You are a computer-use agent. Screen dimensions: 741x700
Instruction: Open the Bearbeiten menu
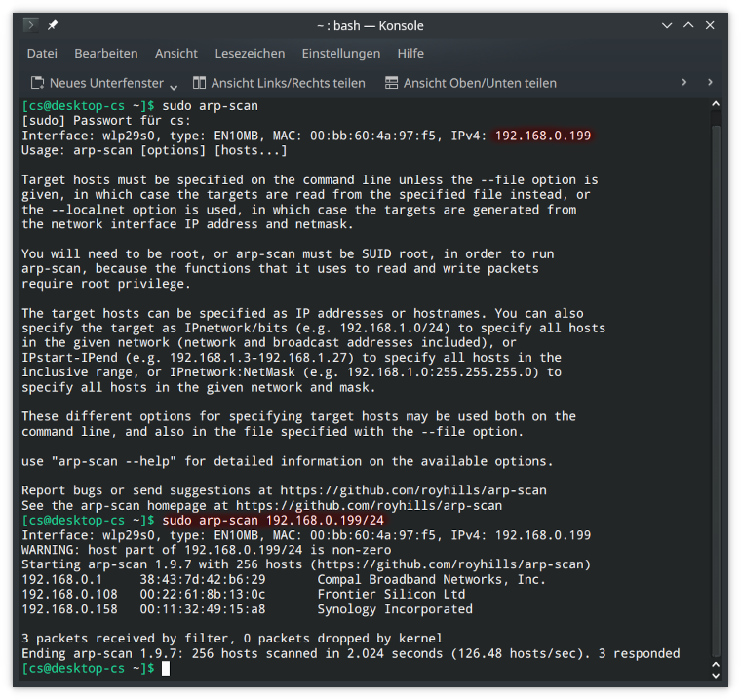[x=106, y=54]
